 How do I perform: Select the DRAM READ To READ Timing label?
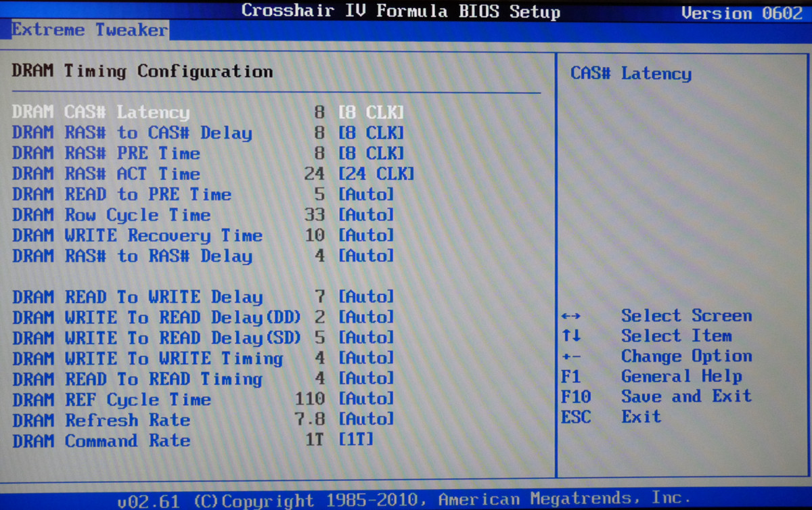(137, 379)
